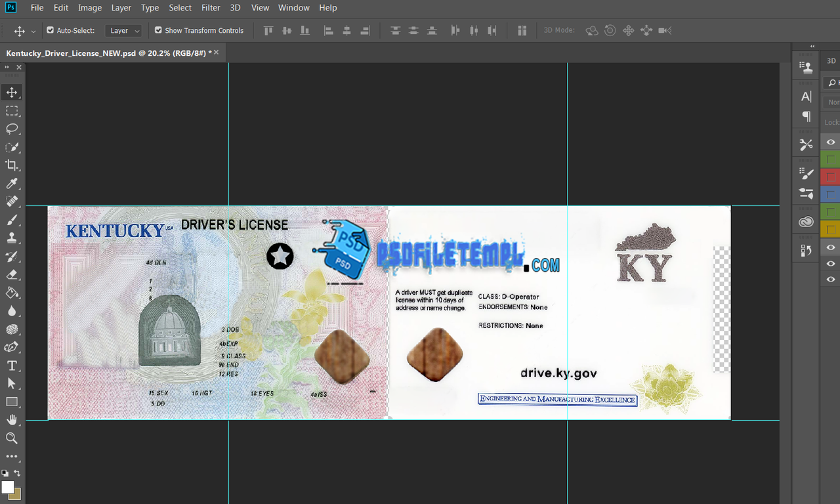The width and height of the screenshot is (840, 504).
Task: Select the Paint Bucket tool
Action: click(x=12, y=293)
